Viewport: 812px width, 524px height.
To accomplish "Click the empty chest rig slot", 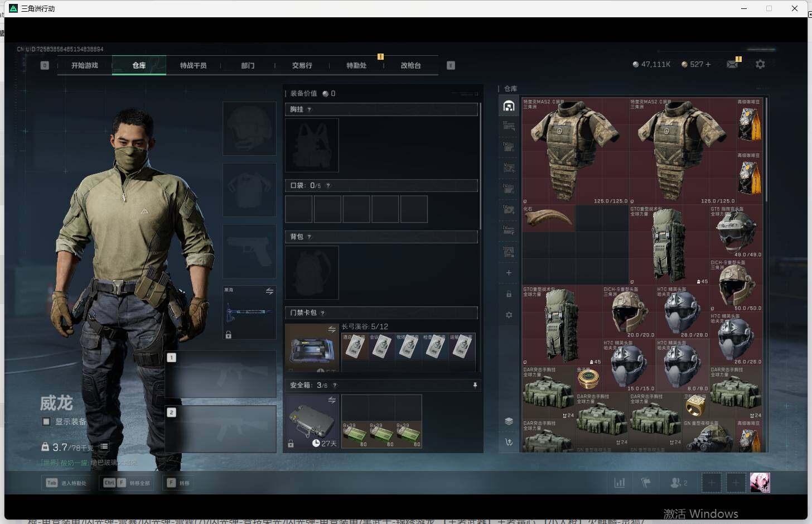I will click(312, 145).
